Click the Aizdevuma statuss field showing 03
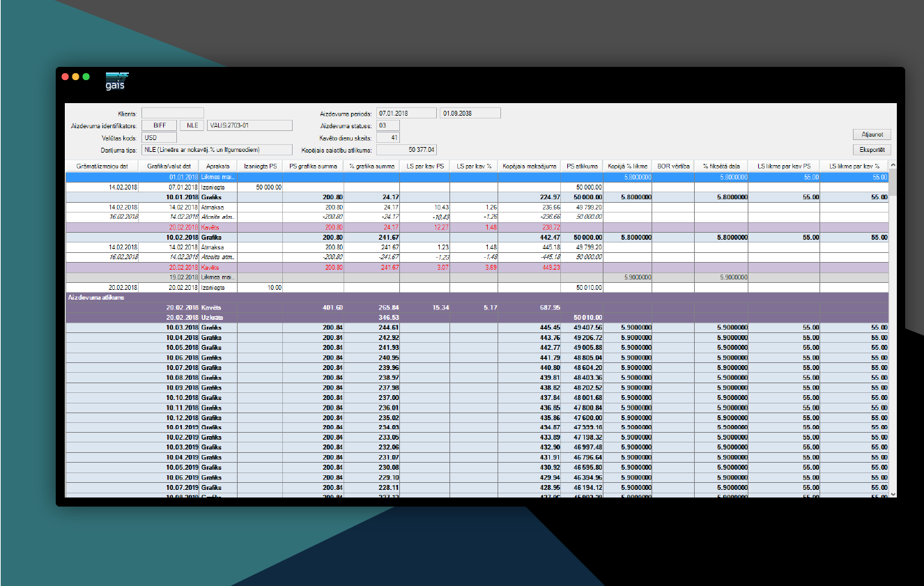924x586 pixels. click(388, 125)
